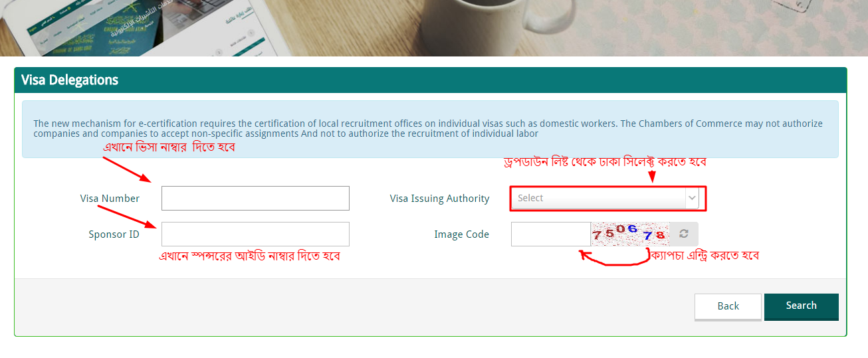Click the Image Code label

click(461, 234)
